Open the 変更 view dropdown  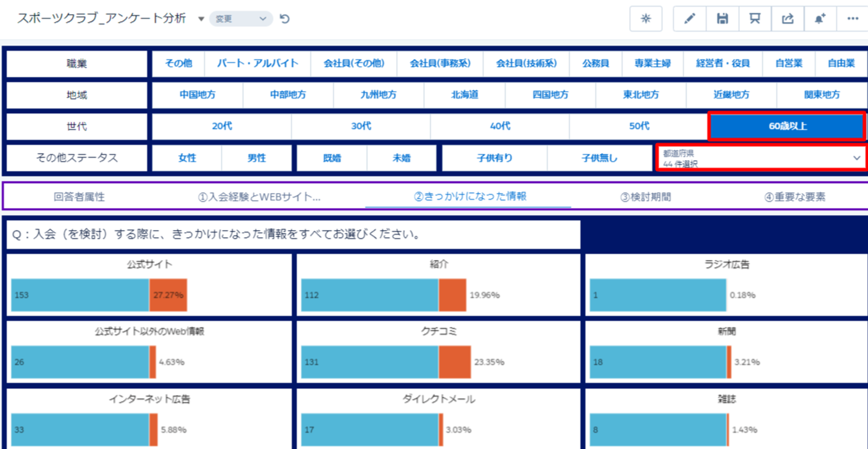click(240, 19)
